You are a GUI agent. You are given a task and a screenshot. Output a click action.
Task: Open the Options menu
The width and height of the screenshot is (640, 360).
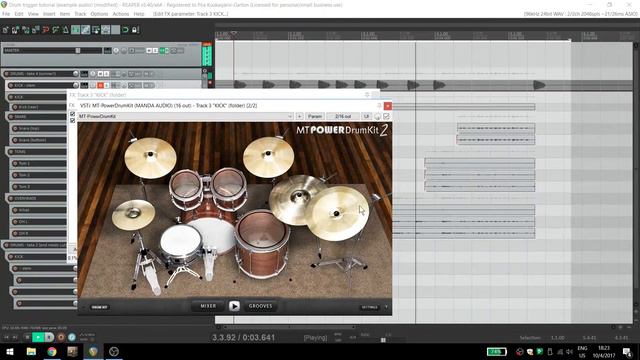pyautogui.click(x=99, y=14)
